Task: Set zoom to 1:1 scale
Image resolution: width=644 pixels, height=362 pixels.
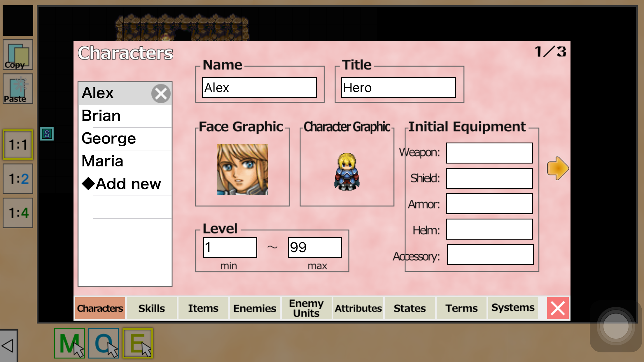Action: (18, 145)
